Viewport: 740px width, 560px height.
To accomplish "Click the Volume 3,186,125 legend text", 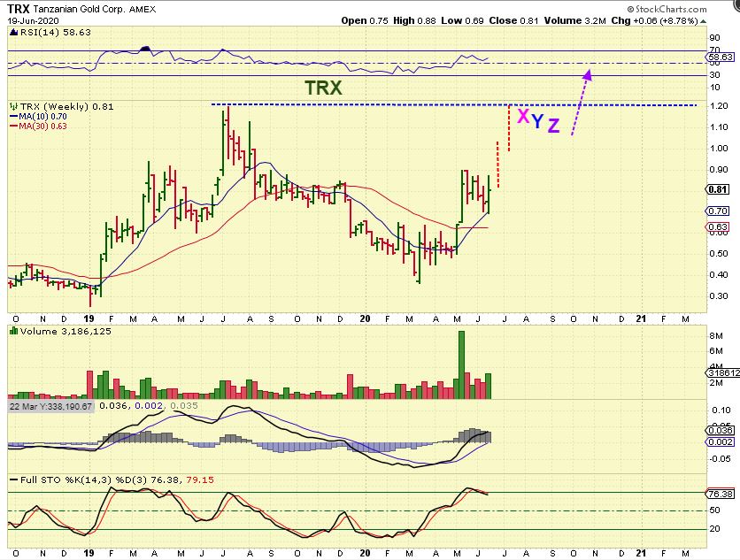I will coord(66,332).
